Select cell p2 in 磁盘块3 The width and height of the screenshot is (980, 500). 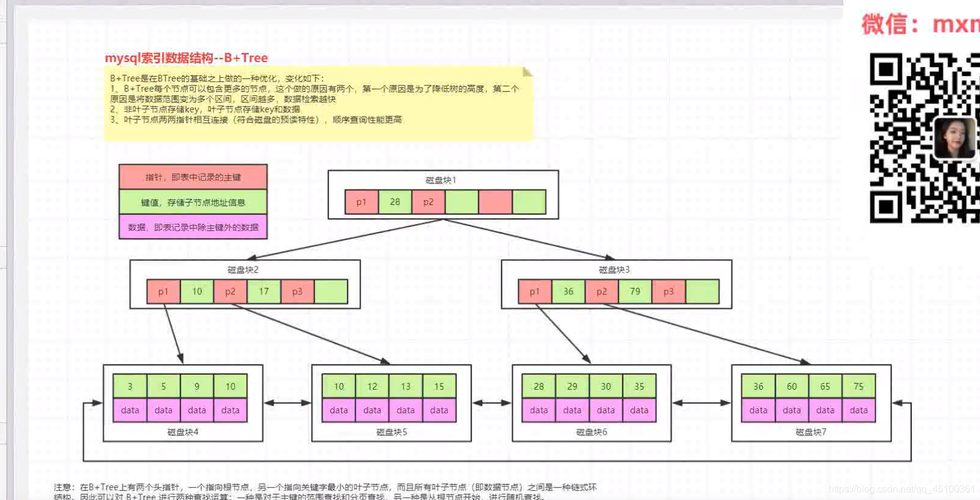coord(602,291)
